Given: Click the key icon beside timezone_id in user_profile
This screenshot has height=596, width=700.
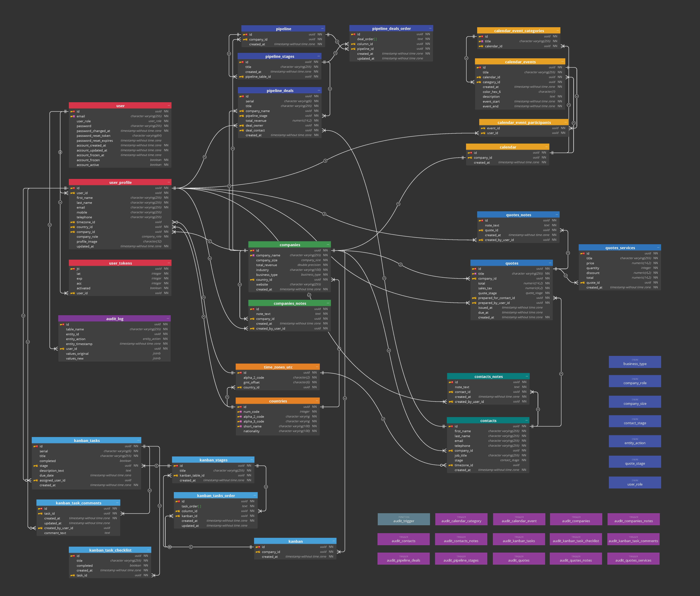Looking at the screenshot, I should 73,222.
